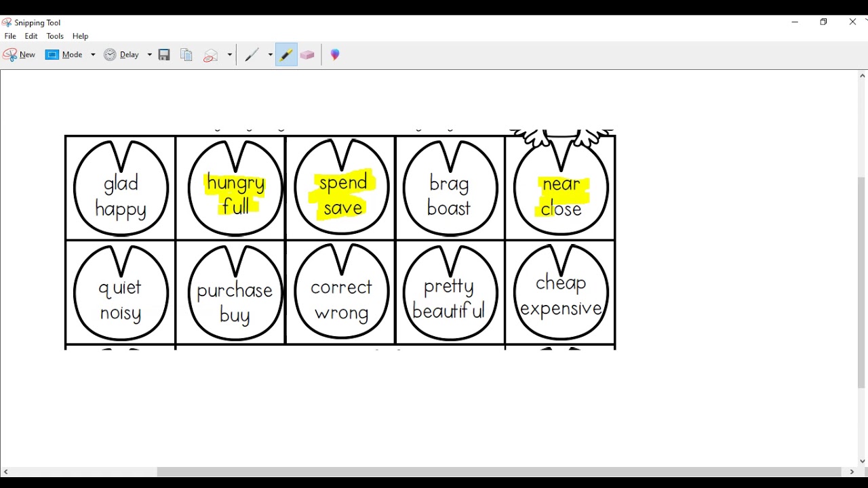
Task: Click the word "happy" in the snip
Action: [x=121, y=209]
